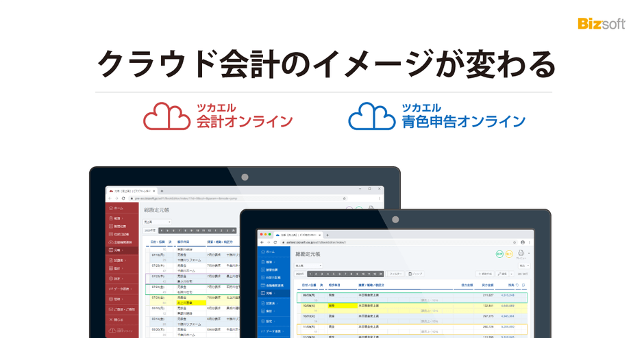Expand データ連携 in the blue sidebar

click(x=273, y=331)
